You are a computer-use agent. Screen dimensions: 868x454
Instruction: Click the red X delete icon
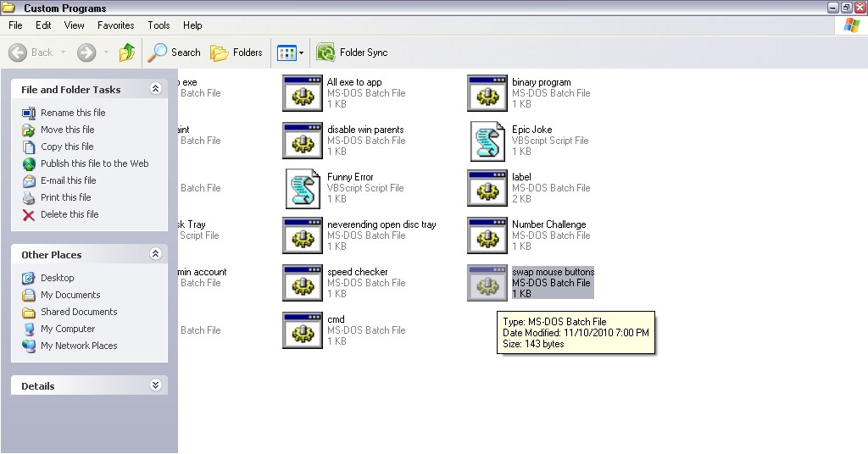tap(29, 215)
